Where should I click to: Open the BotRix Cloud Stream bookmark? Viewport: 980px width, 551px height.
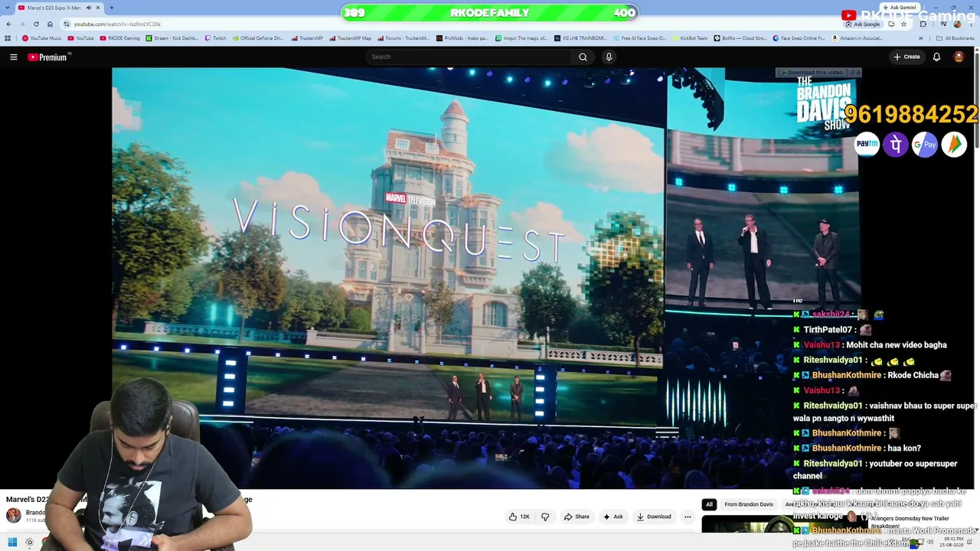click(740, 38)
